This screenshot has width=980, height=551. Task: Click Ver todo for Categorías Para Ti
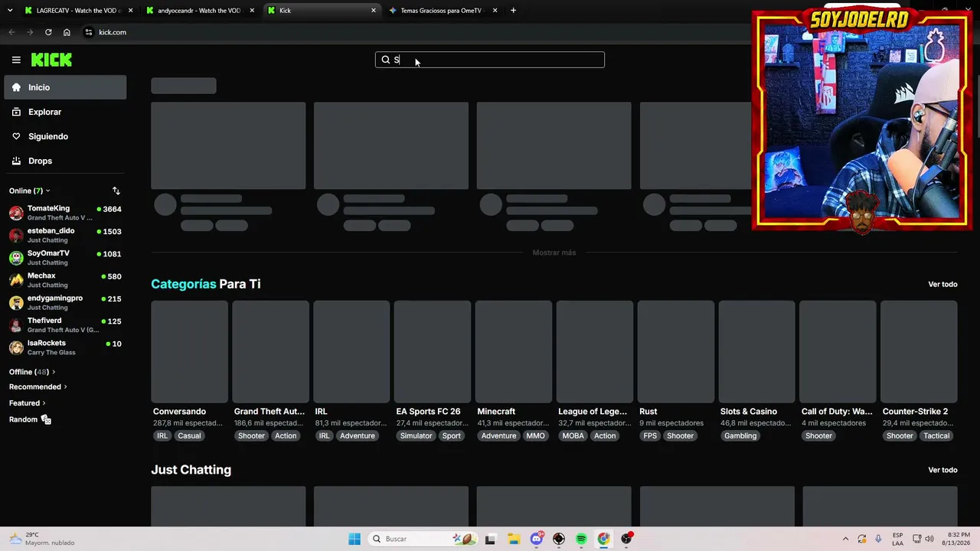pyautogui.click(x=942, y=284)
